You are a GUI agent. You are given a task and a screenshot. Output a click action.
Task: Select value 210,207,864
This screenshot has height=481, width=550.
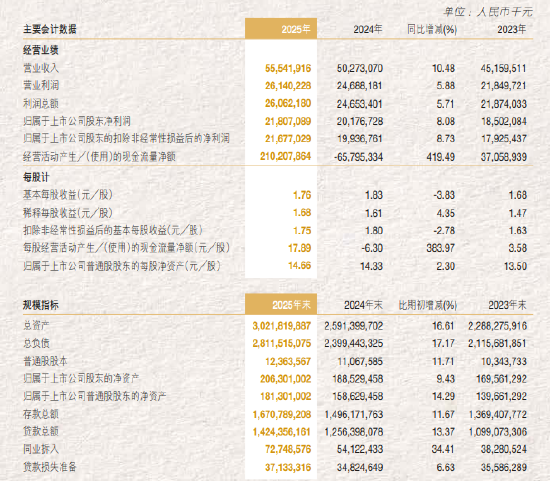click(x=286, y=156)
